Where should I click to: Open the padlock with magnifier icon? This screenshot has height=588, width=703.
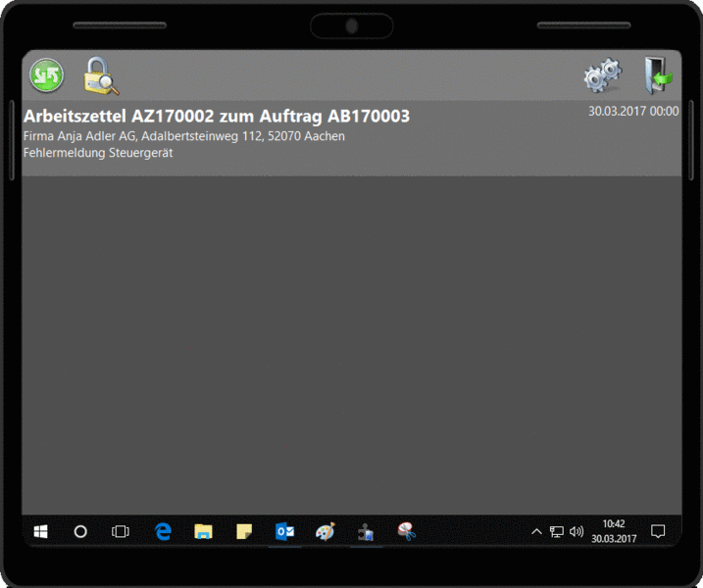[x=101, y=75]
